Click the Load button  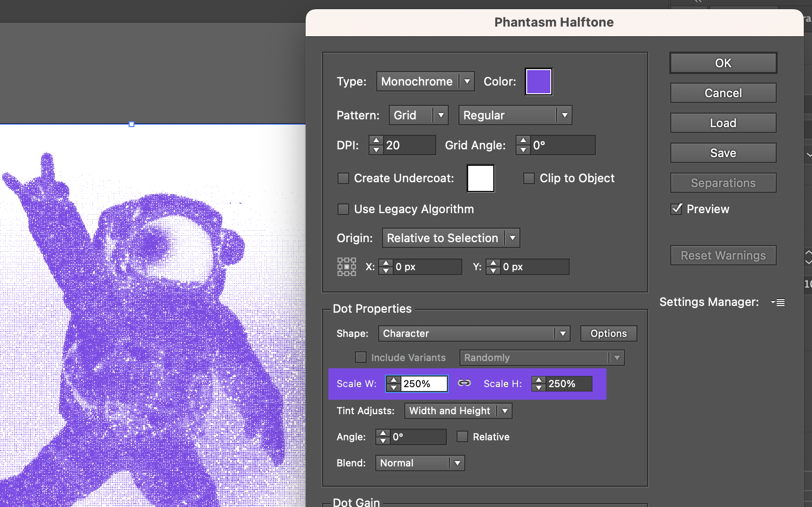pos(723,123)
